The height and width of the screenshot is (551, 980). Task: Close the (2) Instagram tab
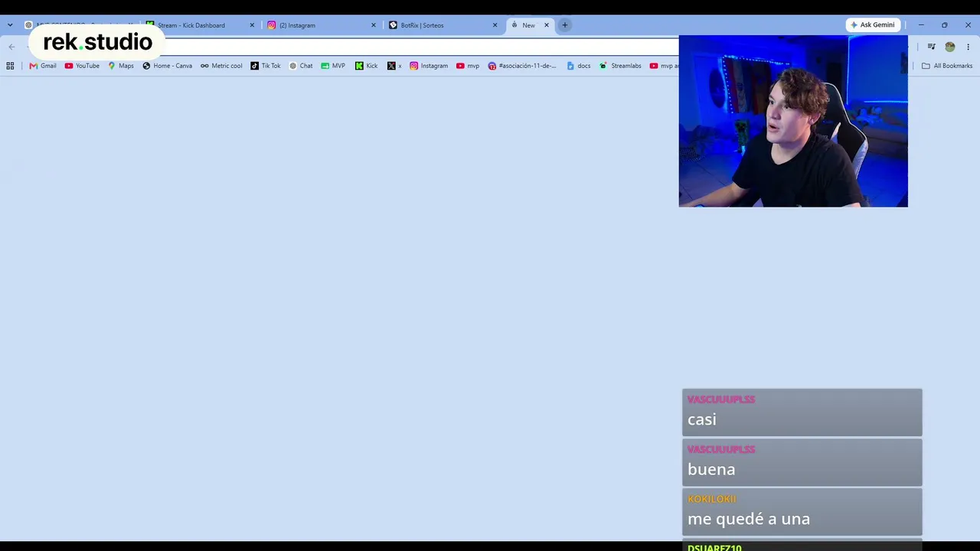click(374, 25)
